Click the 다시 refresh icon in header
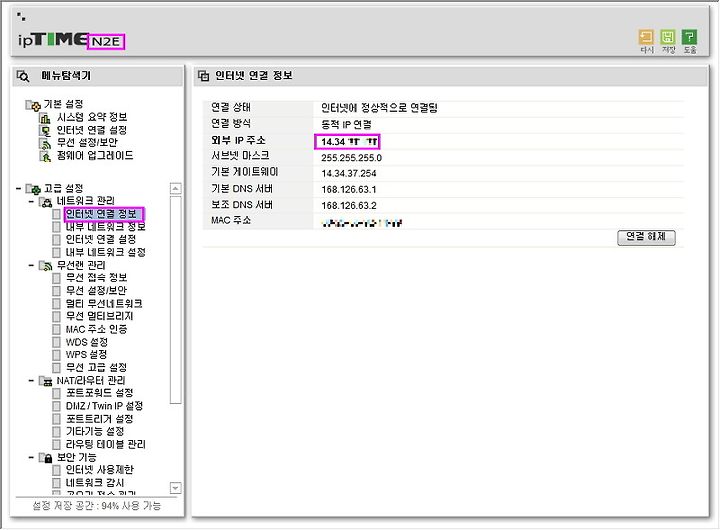Viewport: 720px width, 530px height. tap(646, 37)
